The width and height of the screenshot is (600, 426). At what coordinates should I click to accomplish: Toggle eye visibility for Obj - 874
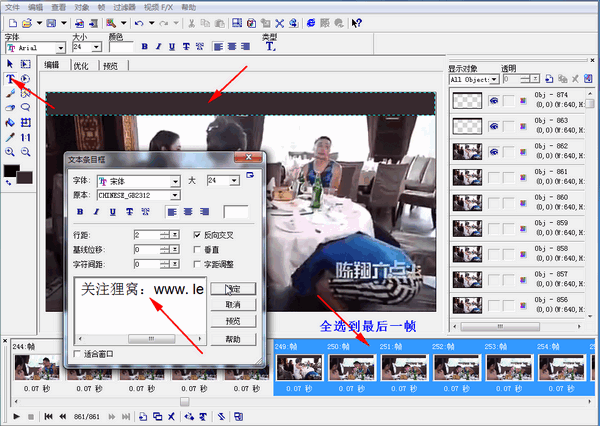494,101
